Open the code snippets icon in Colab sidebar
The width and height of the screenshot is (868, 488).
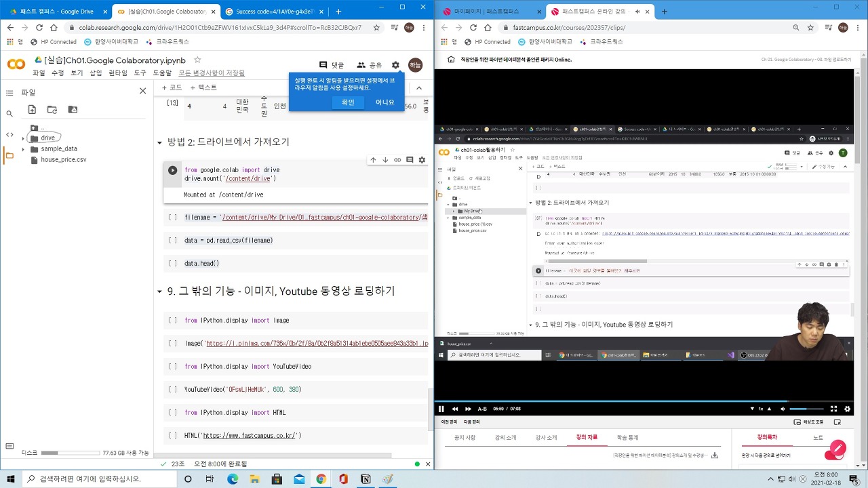pyautogui.click(x=9, y=134)
